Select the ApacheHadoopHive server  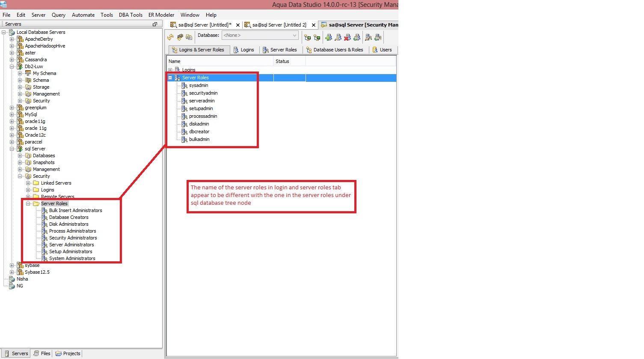coord(45,46)
